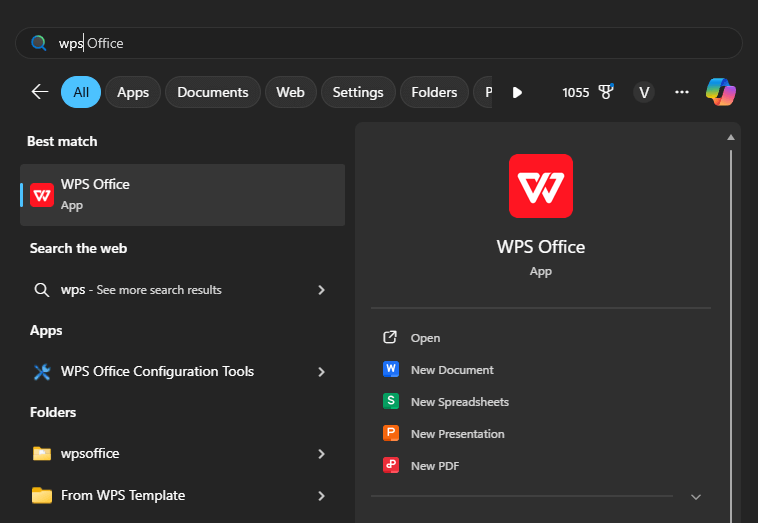Viewport: 758px width, 523px height.
Task: Switch to the Settings filter tab
Action: point(358,92)
